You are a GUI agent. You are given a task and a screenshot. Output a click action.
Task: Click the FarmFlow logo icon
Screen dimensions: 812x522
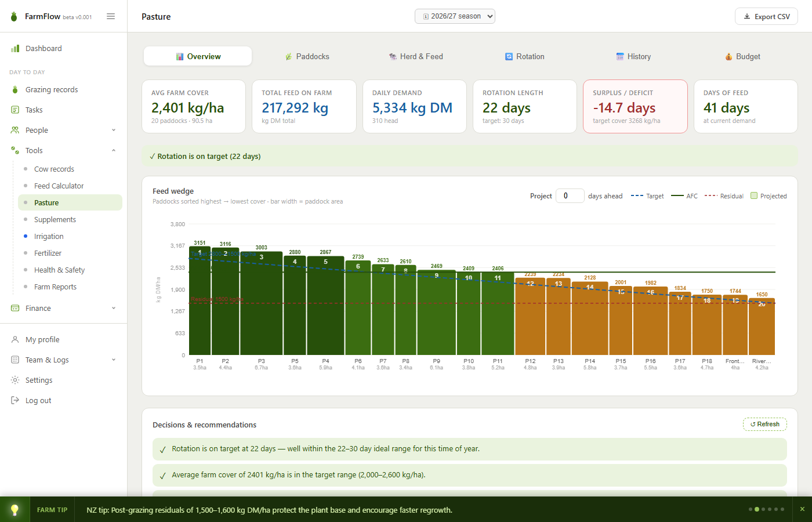[x=14, y=16]
